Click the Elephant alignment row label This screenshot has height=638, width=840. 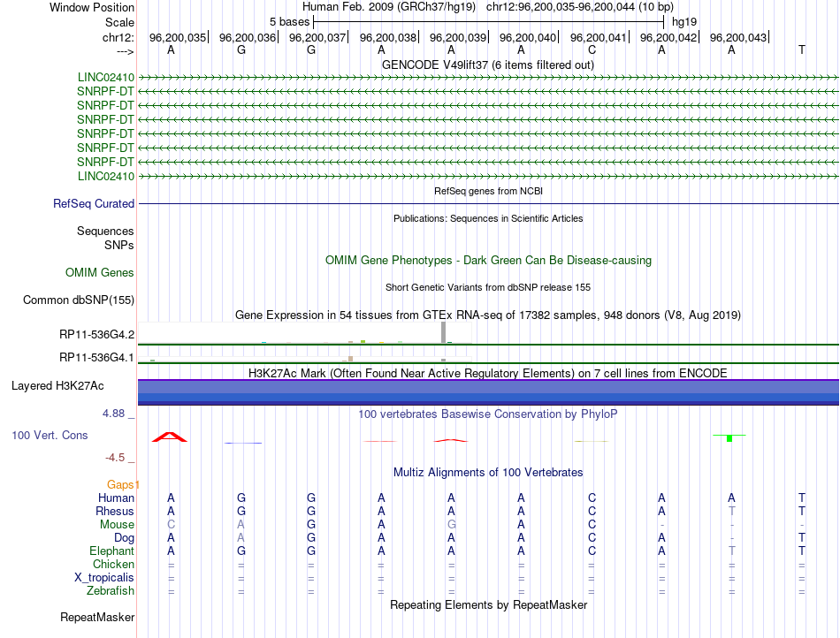coord(111,551)
